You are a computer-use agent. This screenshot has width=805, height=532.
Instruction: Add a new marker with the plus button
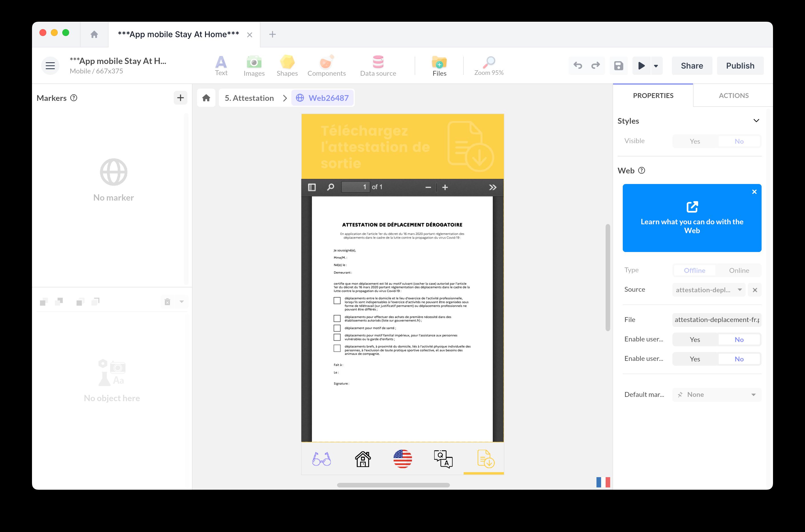[180, 98]
